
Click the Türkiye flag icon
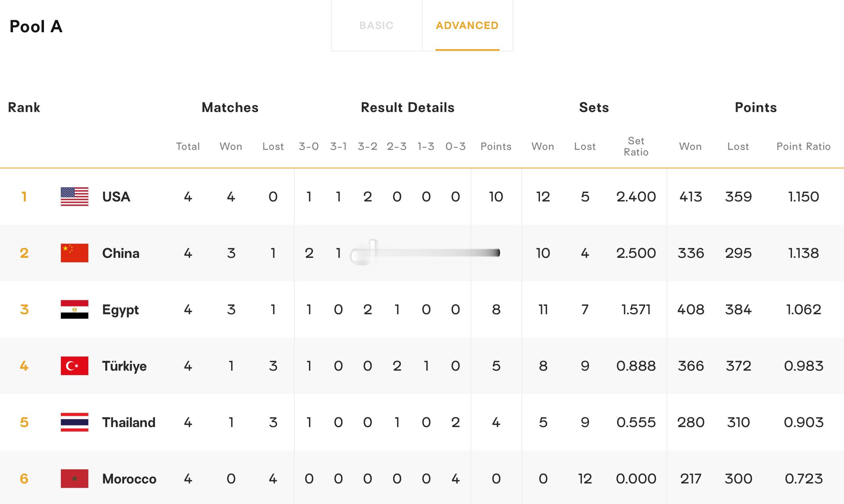[75, 366]
